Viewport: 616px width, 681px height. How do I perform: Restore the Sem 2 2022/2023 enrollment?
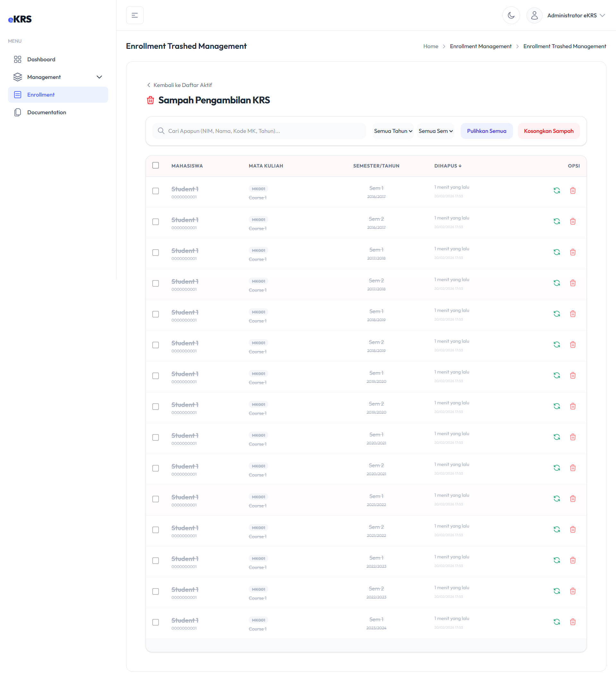click(x=557, y=591)
